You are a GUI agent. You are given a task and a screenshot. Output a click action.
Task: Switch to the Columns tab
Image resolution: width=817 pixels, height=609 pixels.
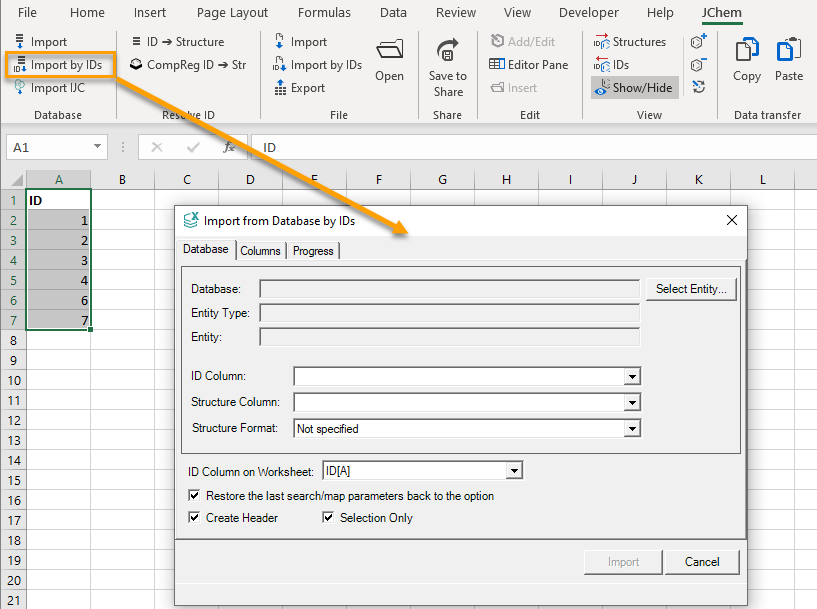(x=260, y=251)
